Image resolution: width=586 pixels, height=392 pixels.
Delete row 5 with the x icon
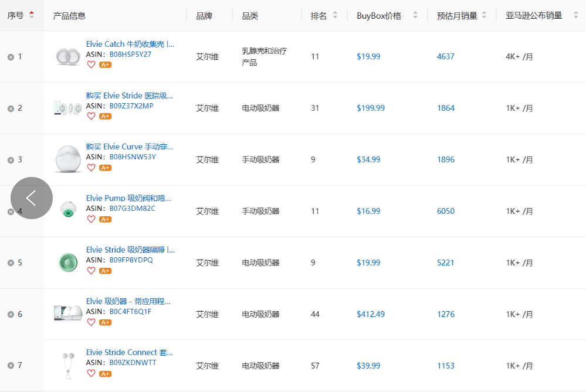[9, 263]
